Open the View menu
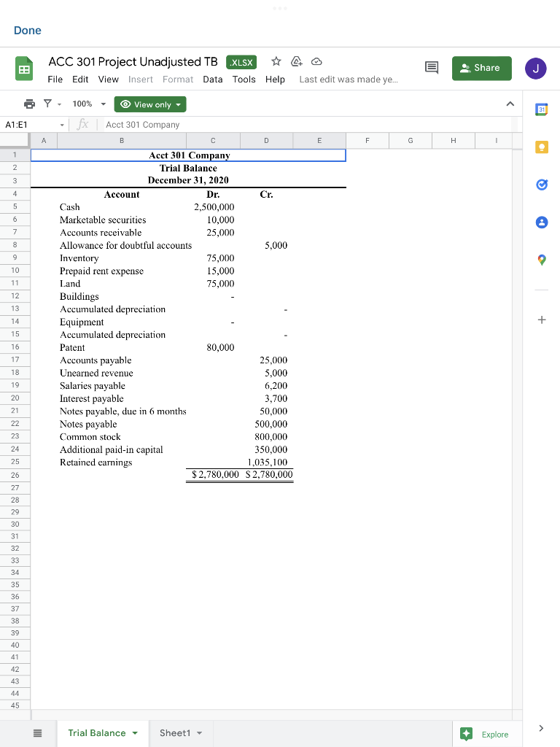The width and height of the screenshot is (560, 747). pos(108,80)
